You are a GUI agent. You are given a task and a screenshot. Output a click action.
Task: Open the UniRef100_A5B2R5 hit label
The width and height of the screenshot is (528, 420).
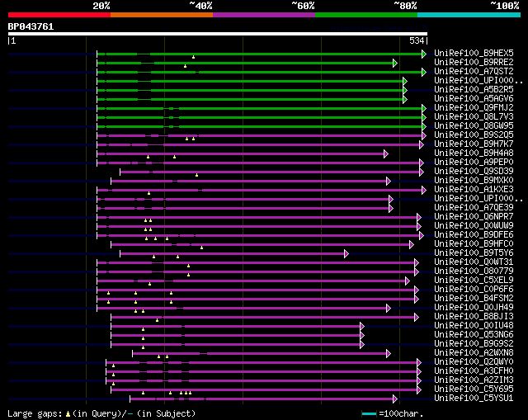click(474, 90)
